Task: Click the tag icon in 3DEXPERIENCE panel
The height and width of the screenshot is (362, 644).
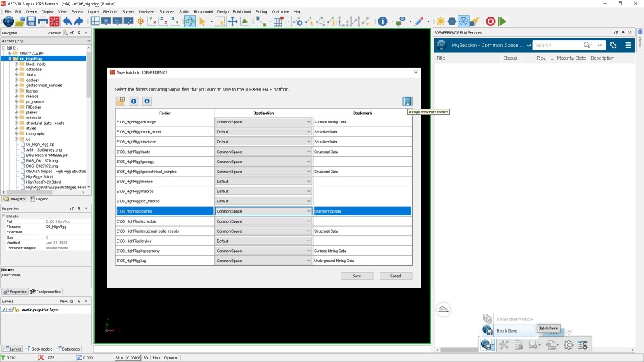Action: [x=613, y=45]
